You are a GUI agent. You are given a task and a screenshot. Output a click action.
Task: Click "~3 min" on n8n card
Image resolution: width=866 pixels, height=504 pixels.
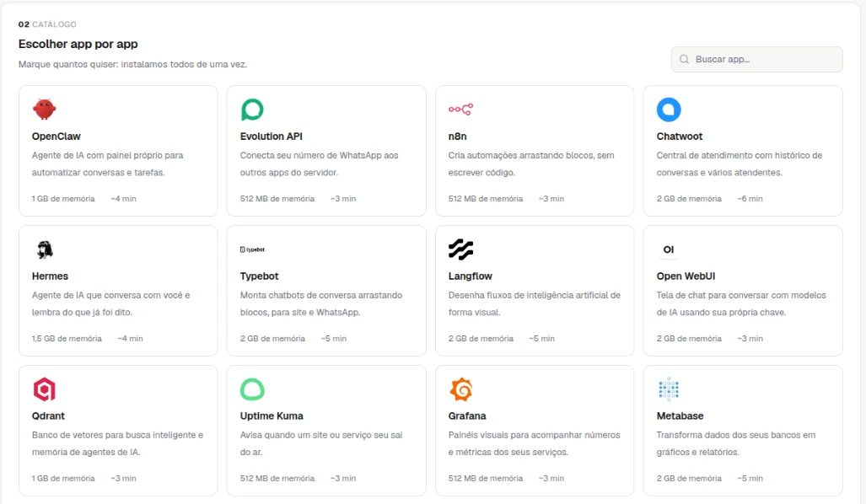(551, 199)
